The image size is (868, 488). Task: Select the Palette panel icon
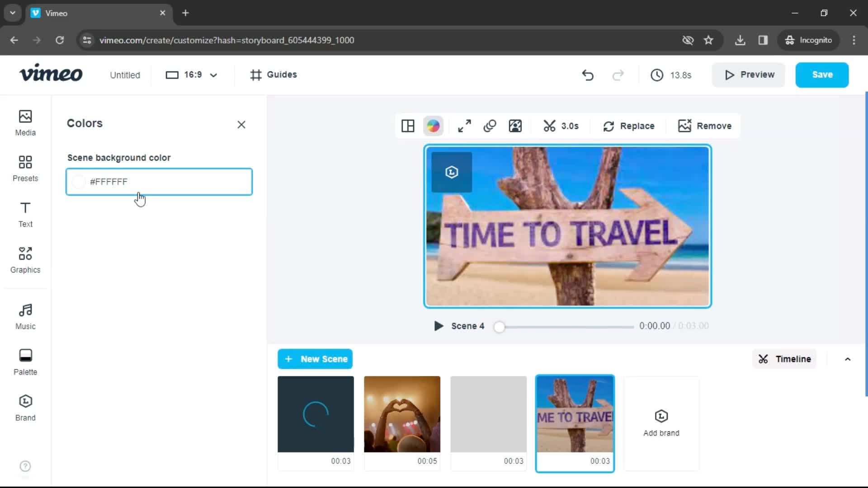click(25, 361)
